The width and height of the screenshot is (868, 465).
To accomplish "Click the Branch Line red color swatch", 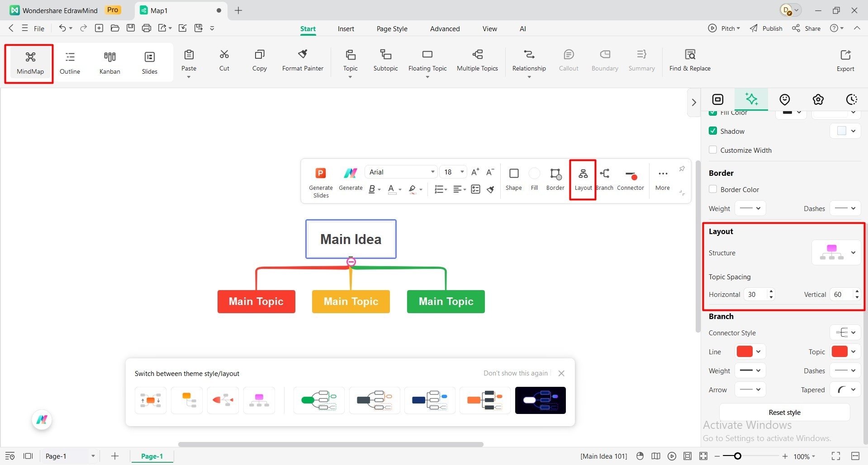I will pos(745,352).
